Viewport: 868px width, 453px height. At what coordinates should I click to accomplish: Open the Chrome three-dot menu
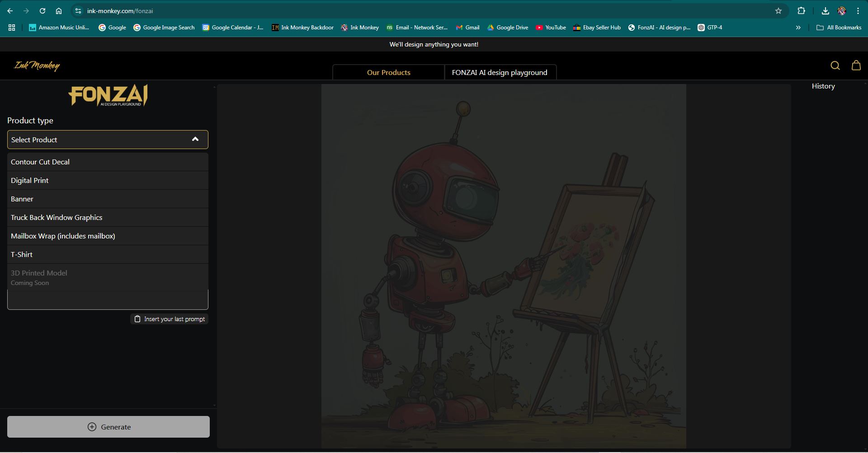[x=858, y=11]
